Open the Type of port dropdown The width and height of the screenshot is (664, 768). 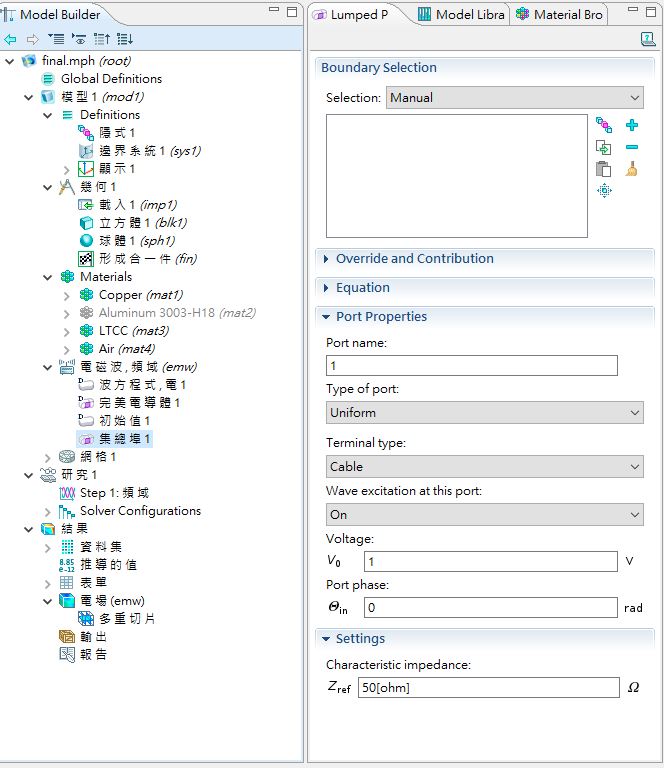coord(485,413)
